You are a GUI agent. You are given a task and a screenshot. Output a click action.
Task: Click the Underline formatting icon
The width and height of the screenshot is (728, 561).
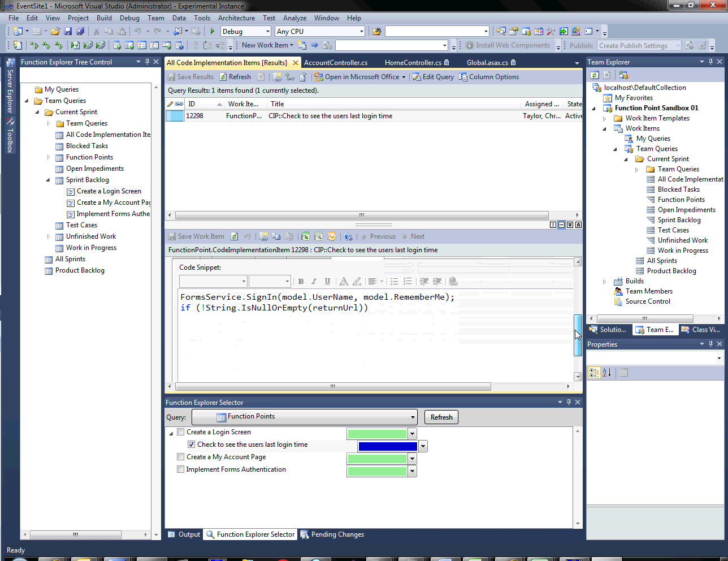[327, 281]
